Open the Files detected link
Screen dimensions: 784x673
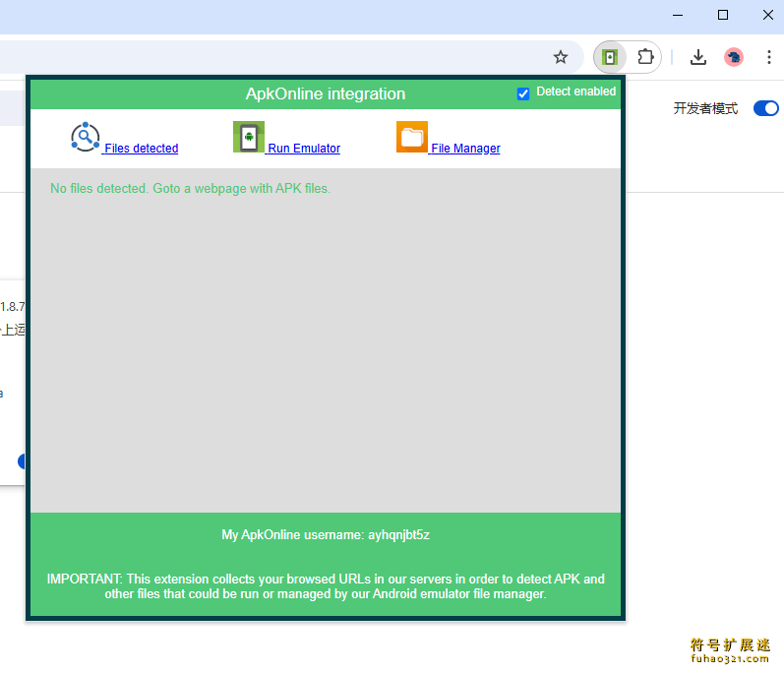(141, 149)
